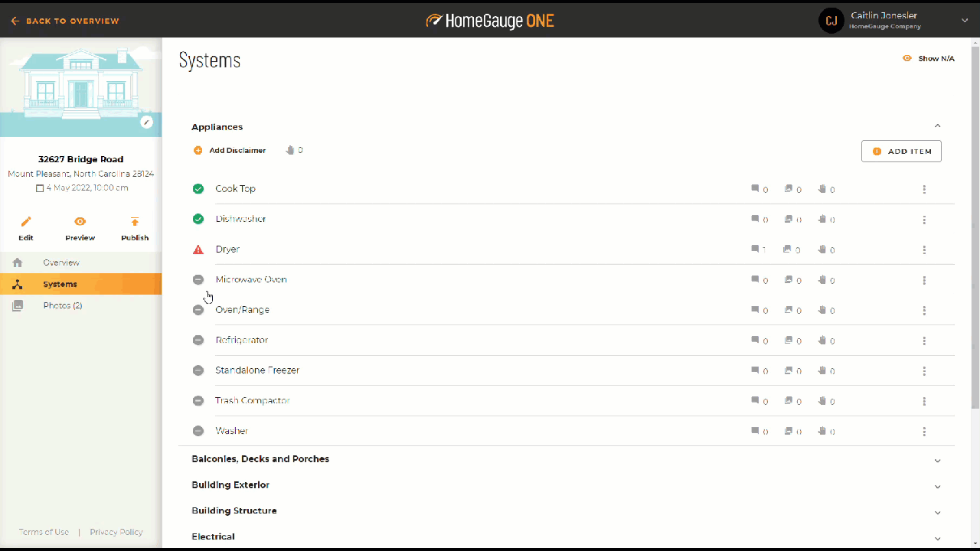Expand Balconies, Decks and Porches section
This screenshot has height=551, width=980.
[x=937, y=461]
